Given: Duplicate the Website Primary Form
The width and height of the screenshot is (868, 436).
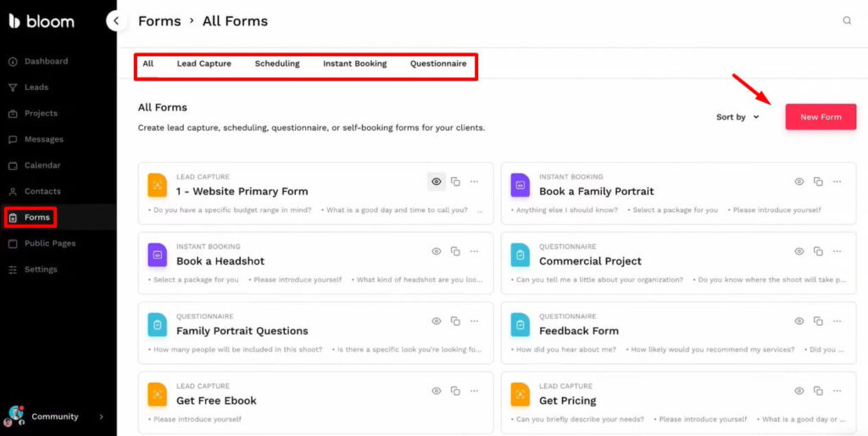Looking at the screenshot, I should point(455,182).
